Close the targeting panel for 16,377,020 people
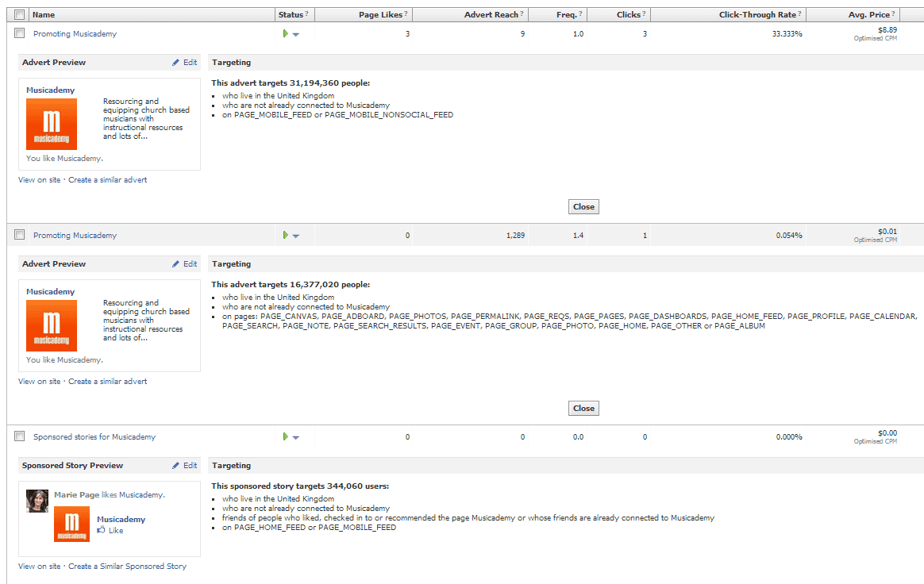Screen dimensions: 924x584 (583, 409)
